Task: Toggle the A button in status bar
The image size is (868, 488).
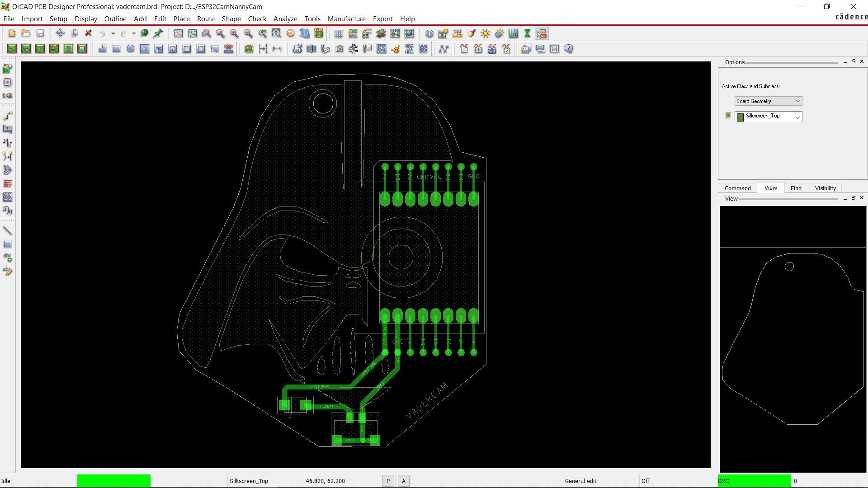Action: 404,481
